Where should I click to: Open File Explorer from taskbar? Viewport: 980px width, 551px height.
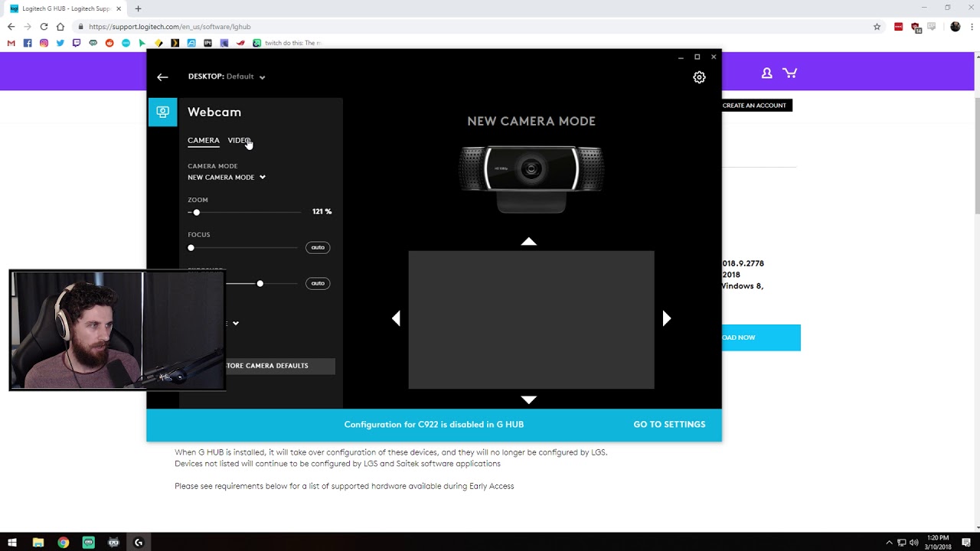38,543
